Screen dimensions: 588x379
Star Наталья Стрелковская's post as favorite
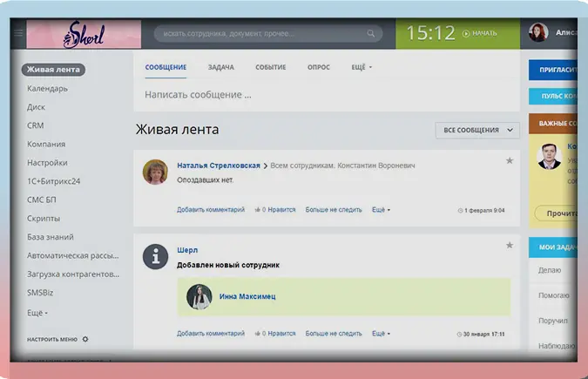click(x=510, y=161)
